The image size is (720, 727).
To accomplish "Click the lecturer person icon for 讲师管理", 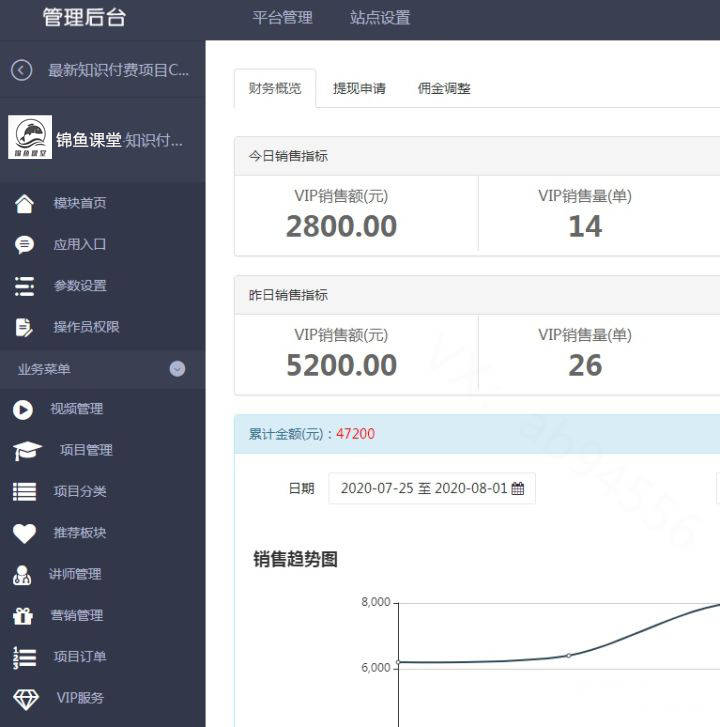I will [22, 575].
